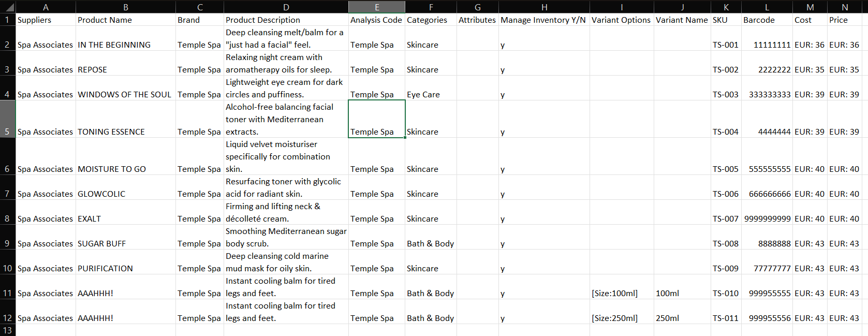Select 'Deep cleansing cold marine' description cell

[x=286, y=262]
